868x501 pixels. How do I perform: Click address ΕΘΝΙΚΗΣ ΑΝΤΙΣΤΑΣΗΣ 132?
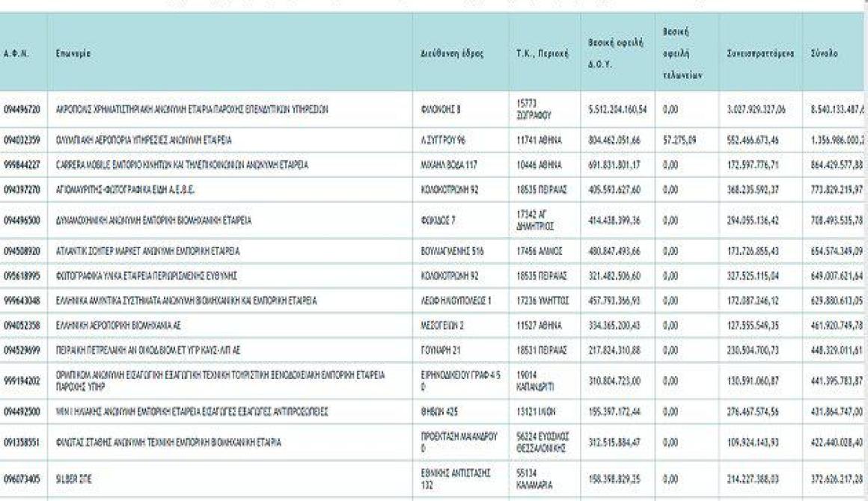pyautogui.click(x=456, y=479)
